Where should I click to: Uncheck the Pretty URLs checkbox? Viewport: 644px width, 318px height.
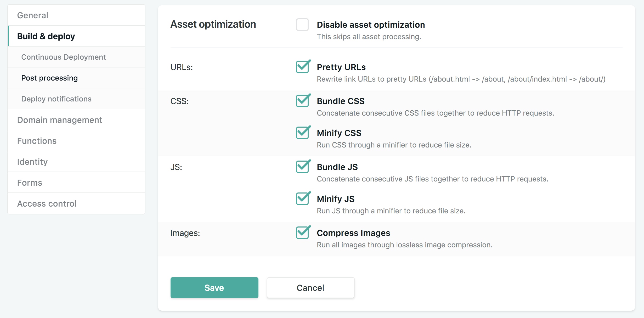pyautogui.click(x=302, y=67)
